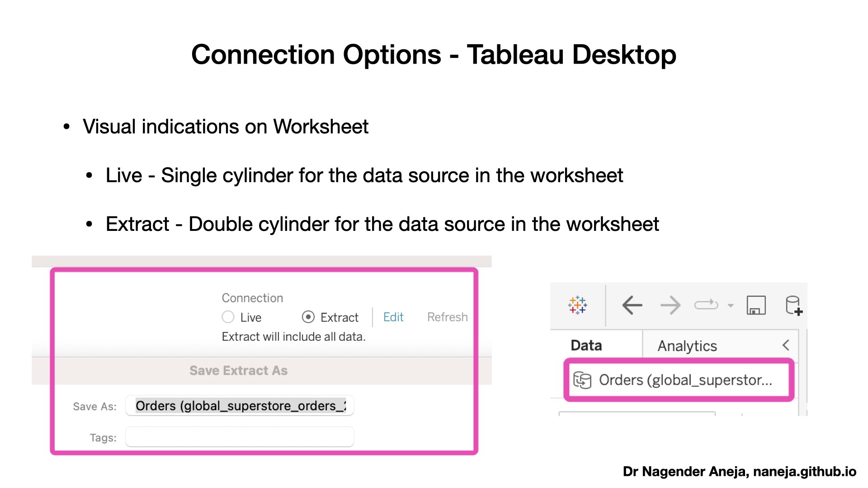This screenshot has width=868, height=488.
Task: Switch to the Analytics tab
Action: click(x=687, y=346)
